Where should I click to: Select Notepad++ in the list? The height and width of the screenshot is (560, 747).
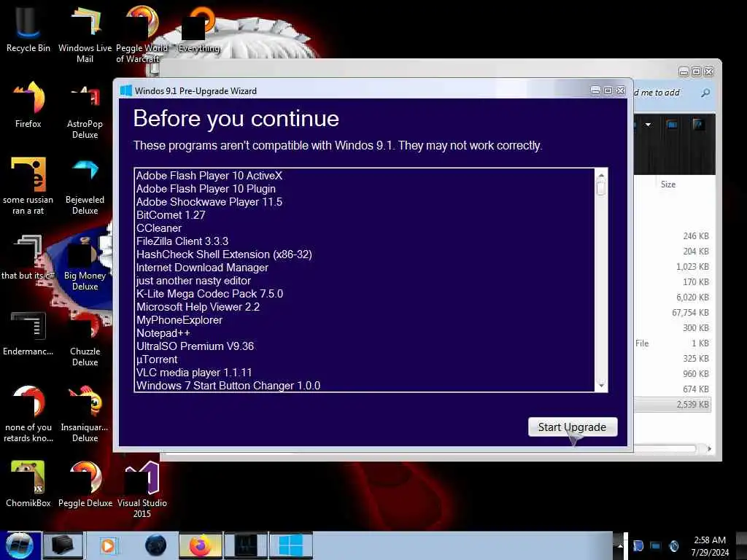click(163, 333)
